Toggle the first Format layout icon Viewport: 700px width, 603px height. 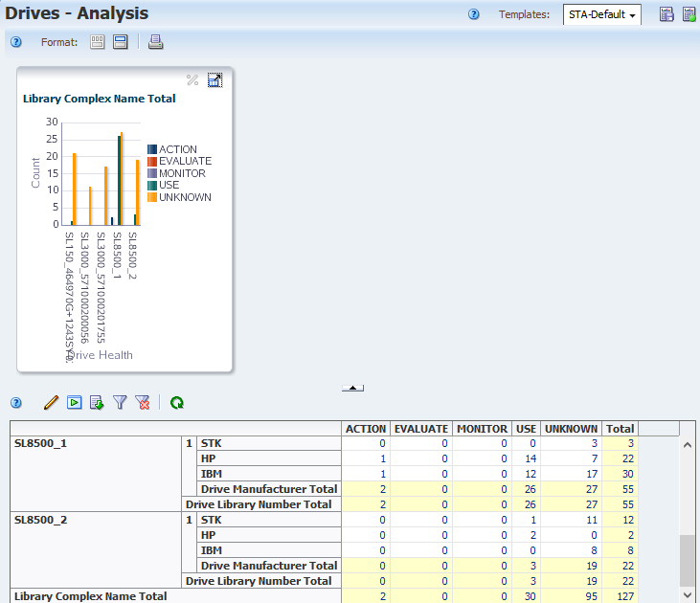click(x=97, y=42)
